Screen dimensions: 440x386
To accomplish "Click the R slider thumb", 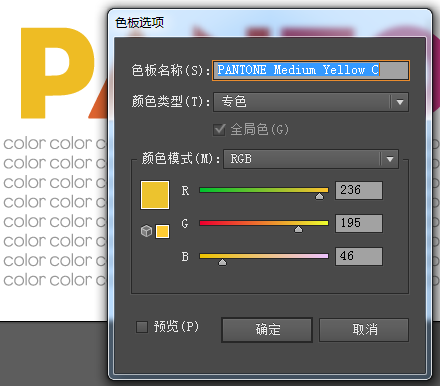I will pos(319,196).
